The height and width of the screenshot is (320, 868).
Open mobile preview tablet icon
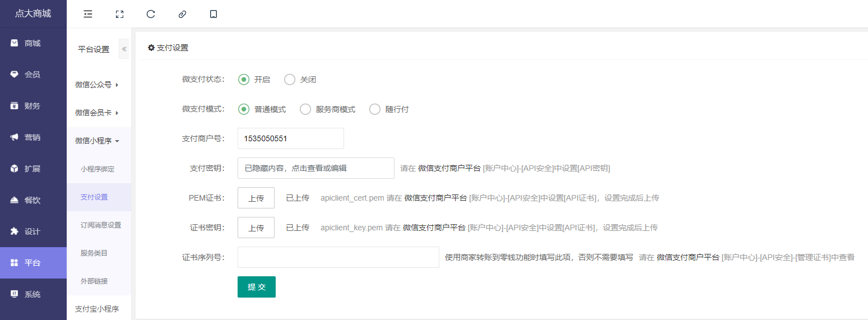tap(213, 14)
